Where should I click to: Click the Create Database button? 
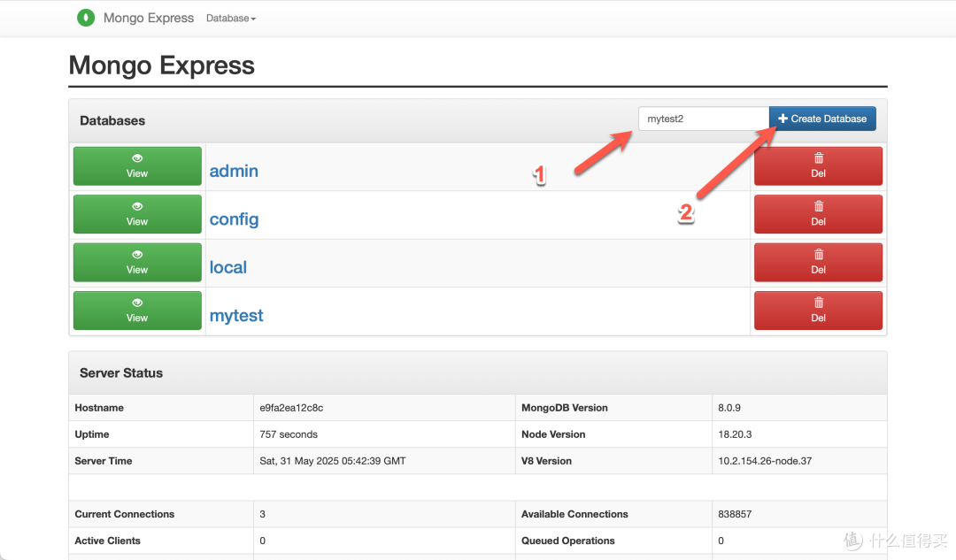[822, 119]
